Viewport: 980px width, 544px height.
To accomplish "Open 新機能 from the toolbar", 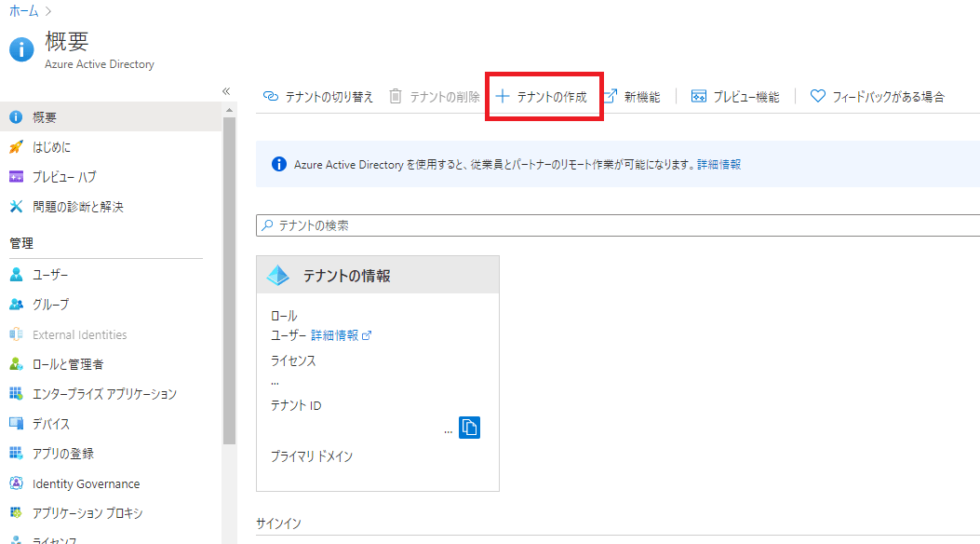I will [632, 96].
